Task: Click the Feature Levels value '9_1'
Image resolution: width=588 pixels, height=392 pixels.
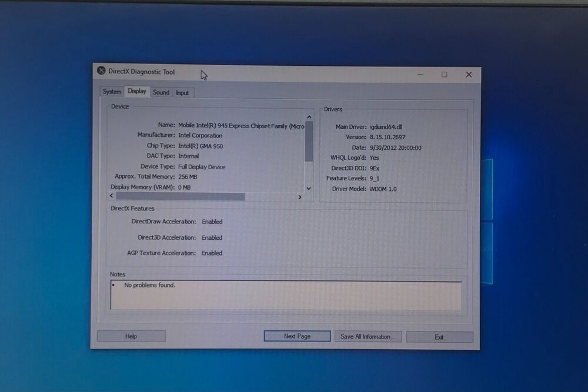Action: click(x=374, y=179)
